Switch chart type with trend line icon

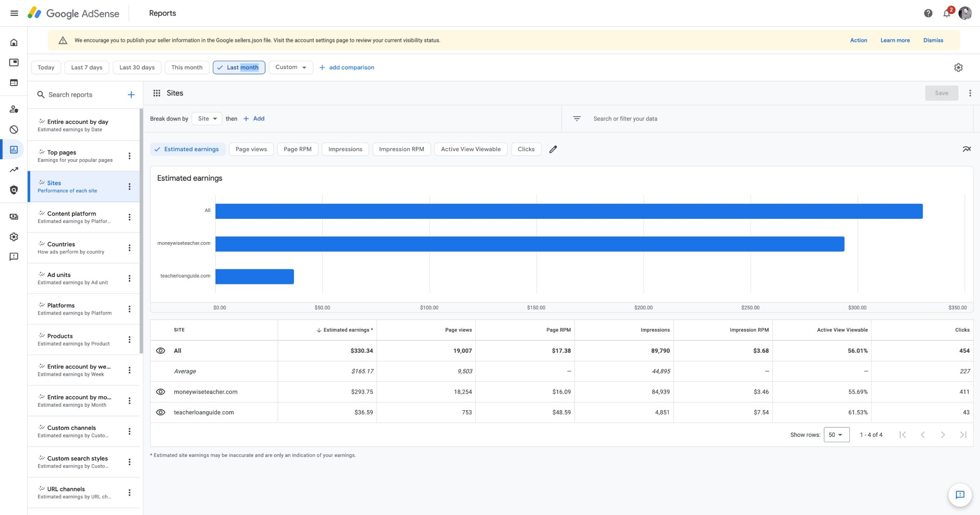[967, 149]
